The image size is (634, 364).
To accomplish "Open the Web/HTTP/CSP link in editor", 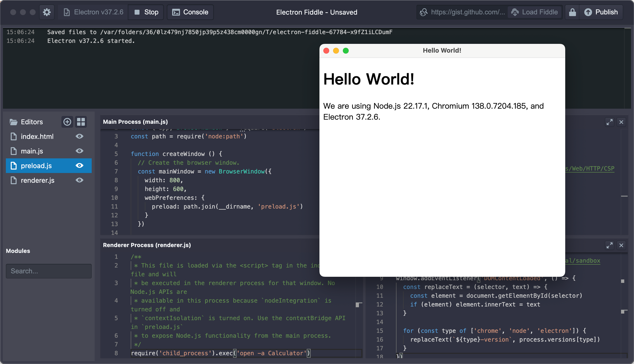I will point(590,169).
